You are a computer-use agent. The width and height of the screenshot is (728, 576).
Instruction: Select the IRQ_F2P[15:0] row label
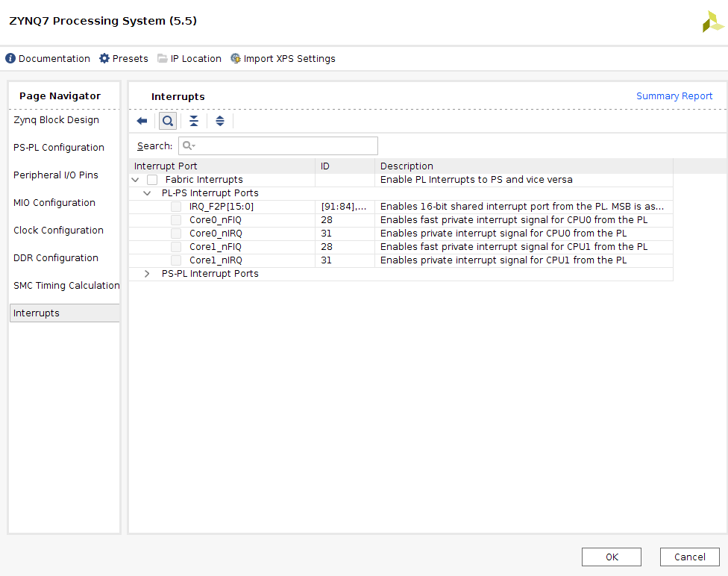tap(222, 207)
